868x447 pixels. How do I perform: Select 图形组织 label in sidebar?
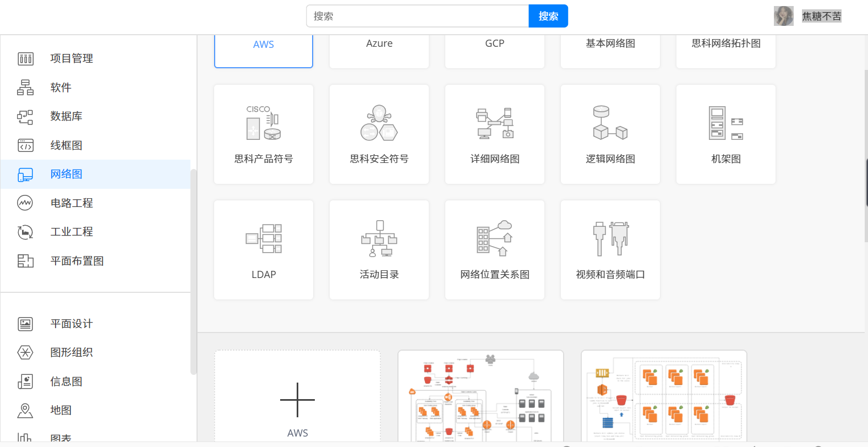tap(72, 352)
